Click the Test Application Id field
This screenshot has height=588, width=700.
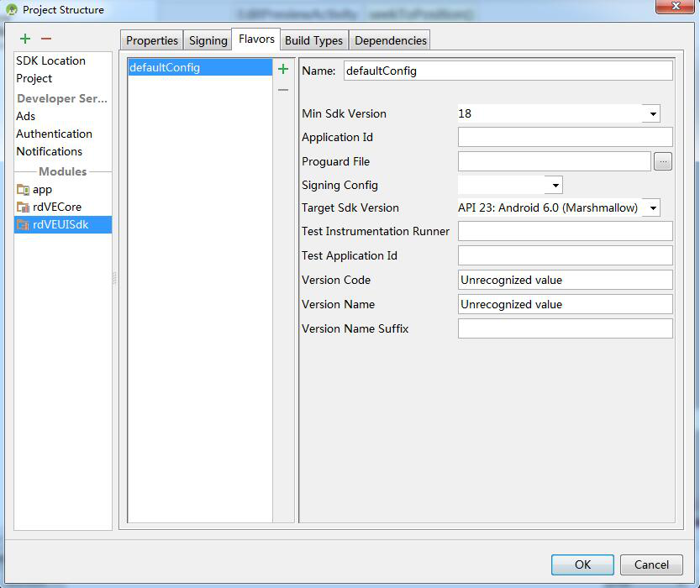tap(566, 255)
